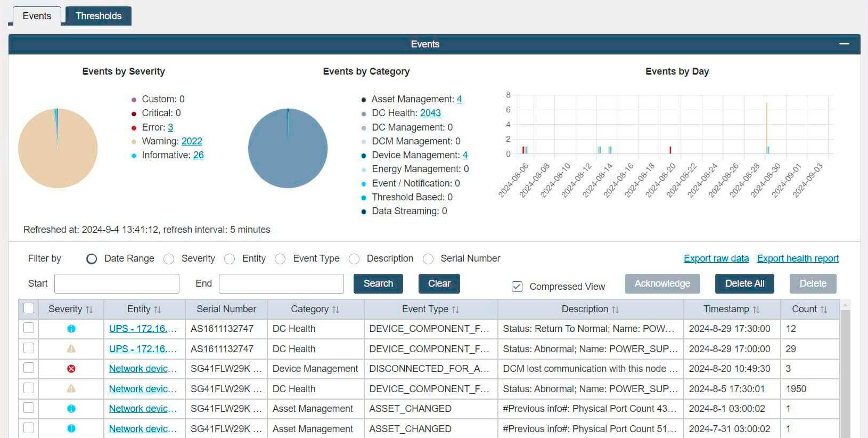Screen dimensions: 868x438
Task: Open Warning count 2022 link
Action: click(x=192, y=141)
